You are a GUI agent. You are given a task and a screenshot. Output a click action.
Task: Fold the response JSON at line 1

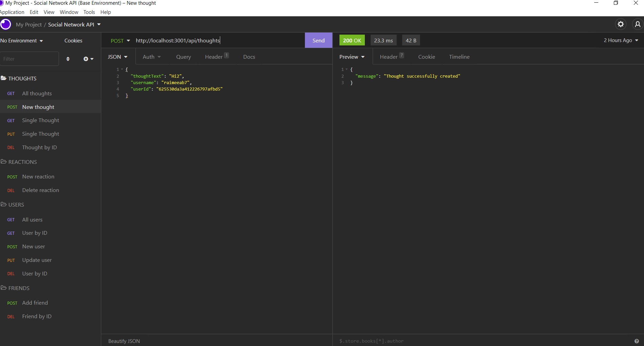click(x=347, y=70)
